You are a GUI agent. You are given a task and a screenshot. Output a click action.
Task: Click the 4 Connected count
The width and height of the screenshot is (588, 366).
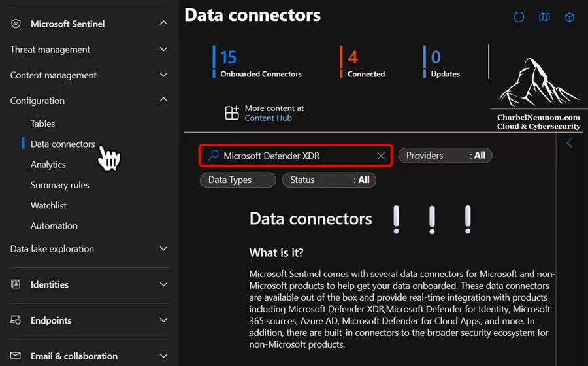click(353, 58)
